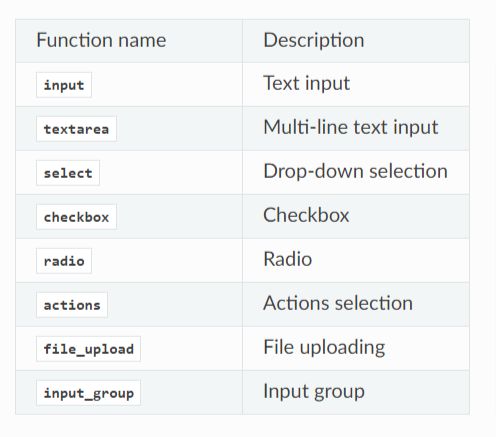The height and width of the screenshot is (437, 496).
Task: Click the Actions selection description
Action: [x=338, y=303]
